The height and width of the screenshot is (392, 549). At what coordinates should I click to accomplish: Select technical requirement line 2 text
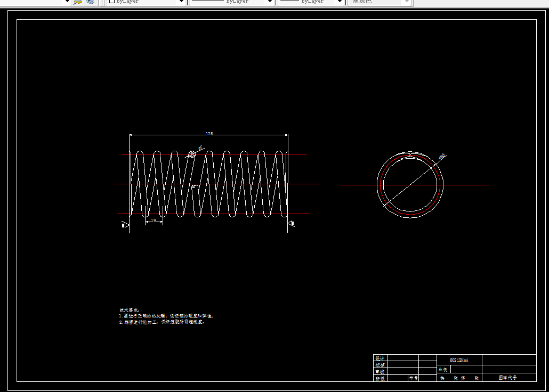click(162, 322)
